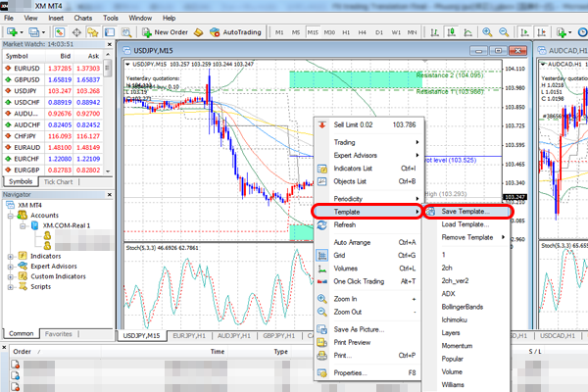Image resolution: width=588 pixels, height=392 pixels.
Task: Click the Market Watch vertical scrollbar
Action: tap(108, 113)
